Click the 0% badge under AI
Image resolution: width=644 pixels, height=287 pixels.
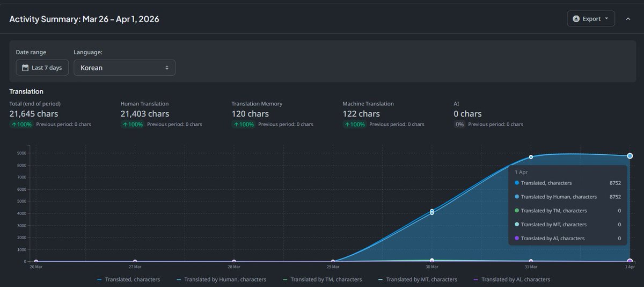click(x=459, y=124)
